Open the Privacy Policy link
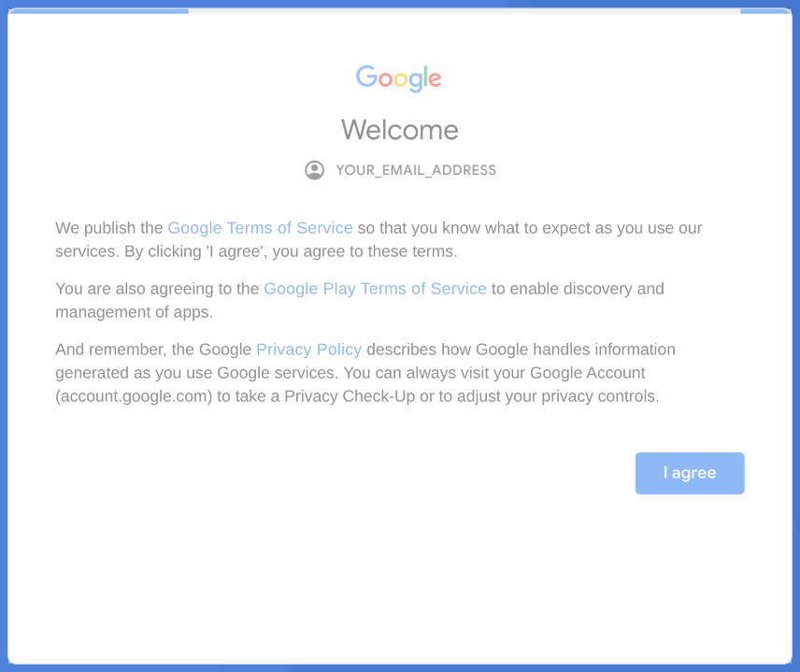Screen dimensions: 800x672 click(308, 349)
